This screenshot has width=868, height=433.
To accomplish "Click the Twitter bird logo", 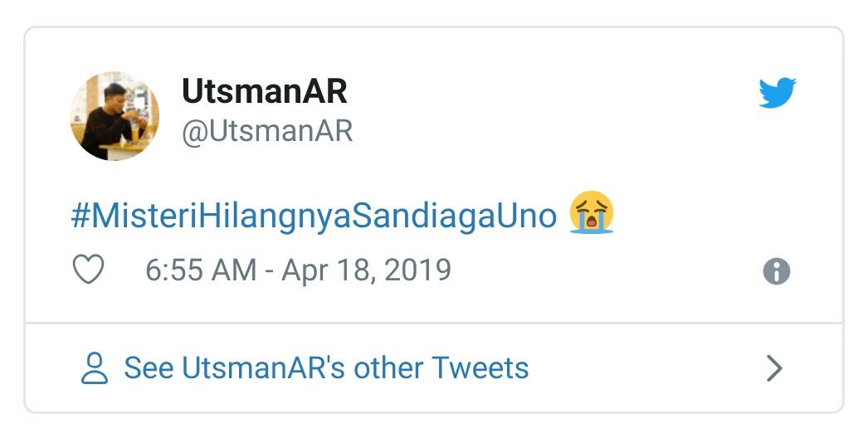I will click(777, 93).
